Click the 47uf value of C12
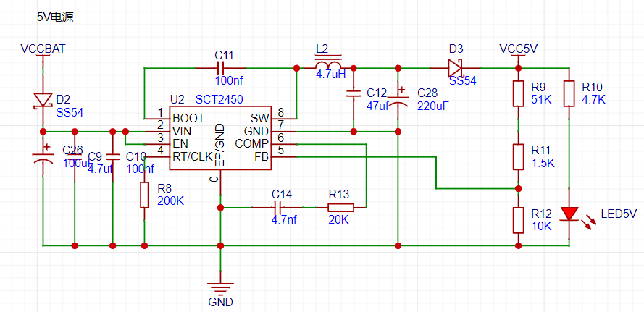The image size is (644, 312). (x=378, y=106)
